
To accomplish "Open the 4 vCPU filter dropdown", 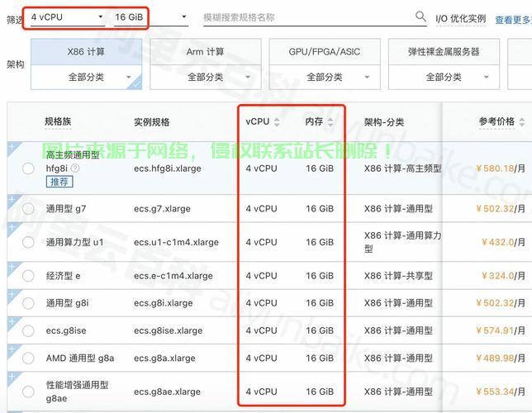I will pos(67,17).
